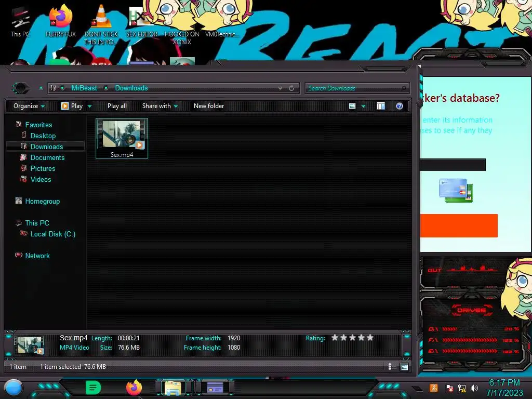Click the back/forward navigation button in Explorer
Screen dimensions: 532x399
(x=21, y=88)
